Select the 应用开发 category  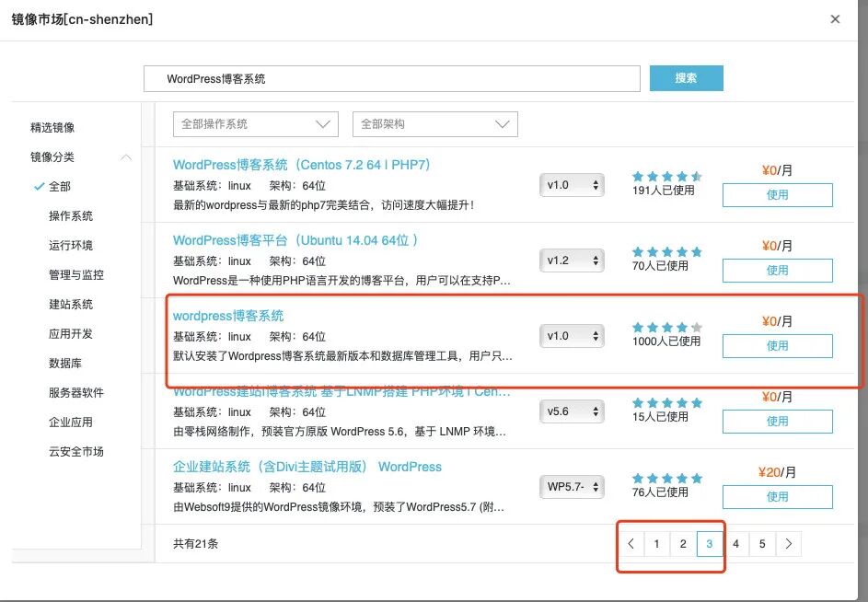pyautogui.click(x=71, y=333)
